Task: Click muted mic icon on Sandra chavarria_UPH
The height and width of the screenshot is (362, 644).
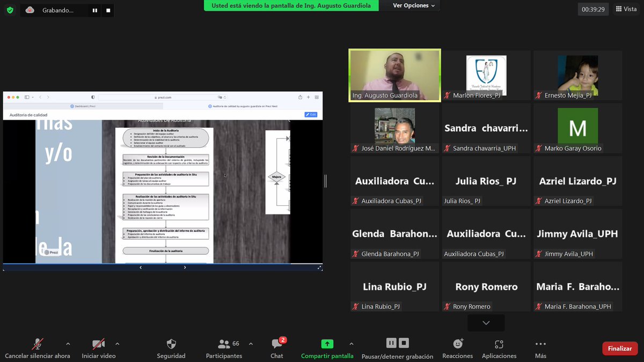Action: [x=447, y=148]
